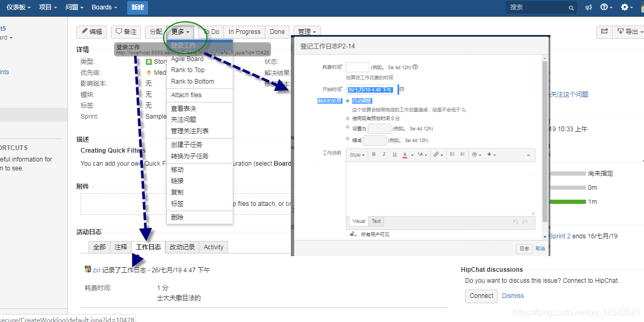Click the redo arrow in the editor
Viewport: 644px width, 322px height.
[525, 222]
